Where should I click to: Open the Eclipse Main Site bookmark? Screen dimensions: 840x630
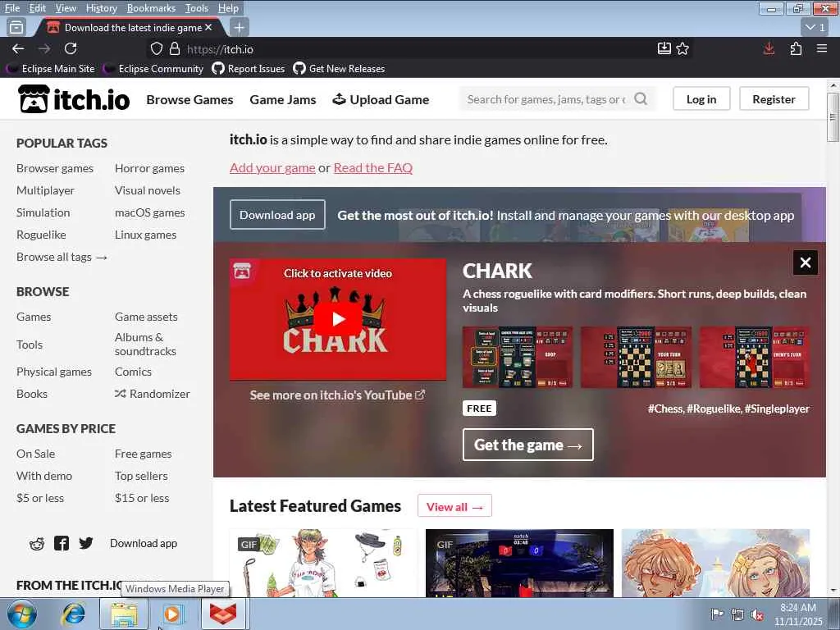[50, 69]
